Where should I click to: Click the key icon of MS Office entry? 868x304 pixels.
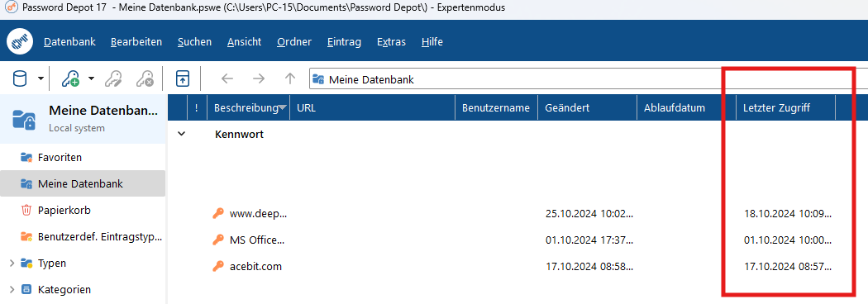pos(218,240)
